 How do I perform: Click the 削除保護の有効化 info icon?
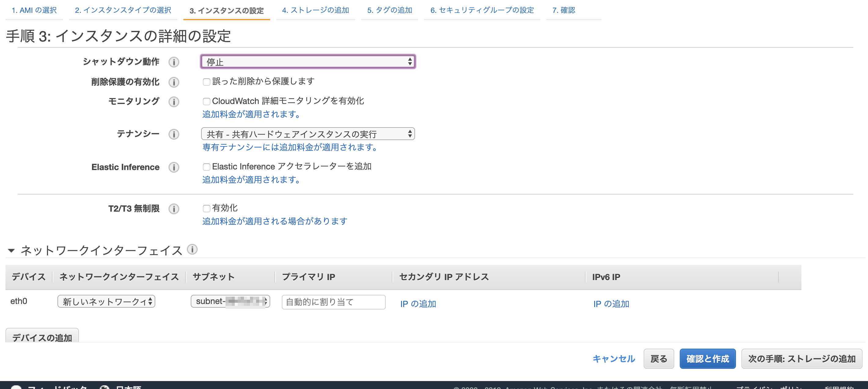174,82
